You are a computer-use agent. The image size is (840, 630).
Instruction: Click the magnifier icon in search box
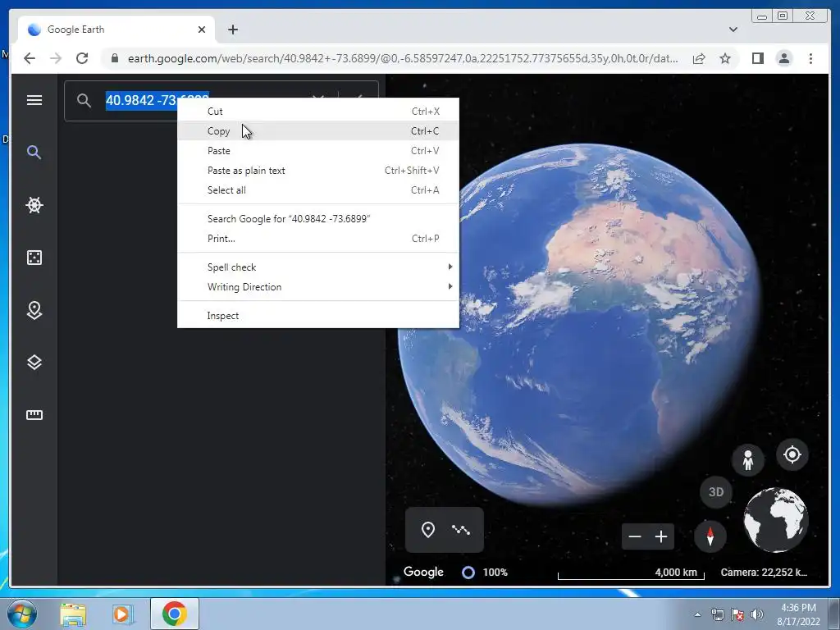pos(84,100)
